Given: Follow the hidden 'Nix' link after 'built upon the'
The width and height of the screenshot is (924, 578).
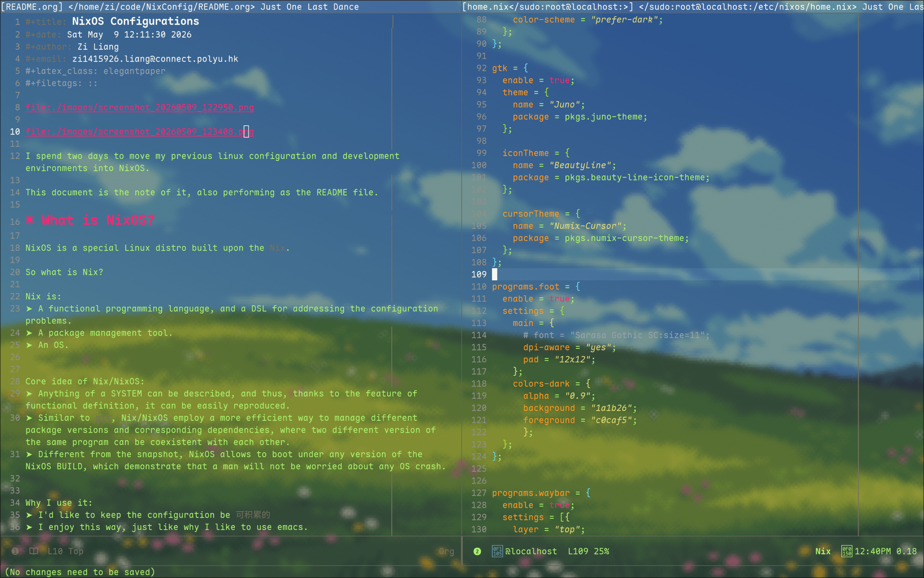Looking at the screenshot, I should click(277, 248).
